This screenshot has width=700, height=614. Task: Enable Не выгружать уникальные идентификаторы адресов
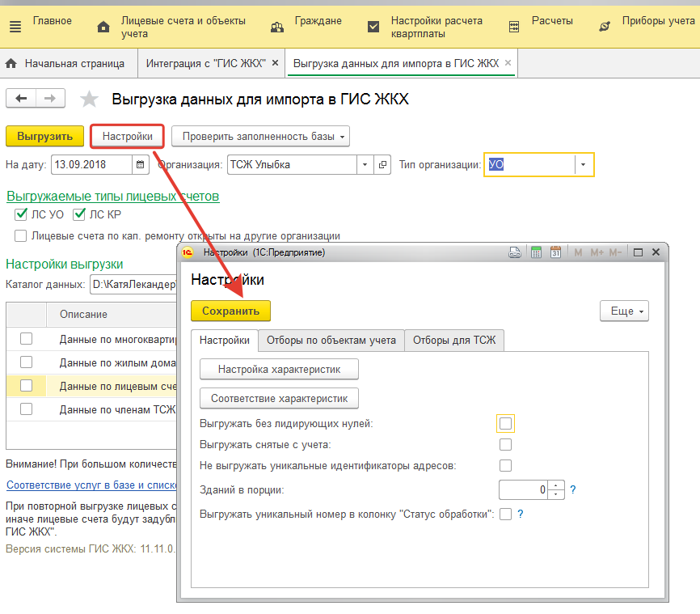pos(505,466)
